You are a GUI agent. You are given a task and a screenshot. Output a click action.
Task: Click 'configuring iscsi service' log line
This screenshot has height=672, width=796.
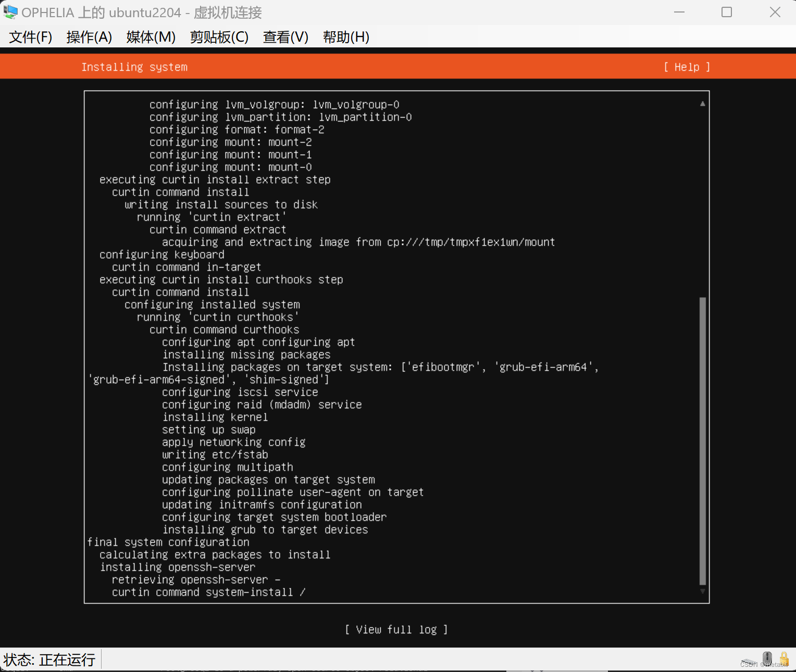[x=240, y=392]
